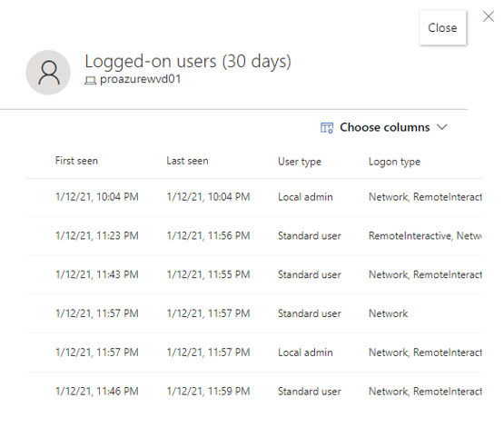Viewport: 504px width, 437px height.
Task: Click the X icon to dismiss panel
Action: [489, 16]
